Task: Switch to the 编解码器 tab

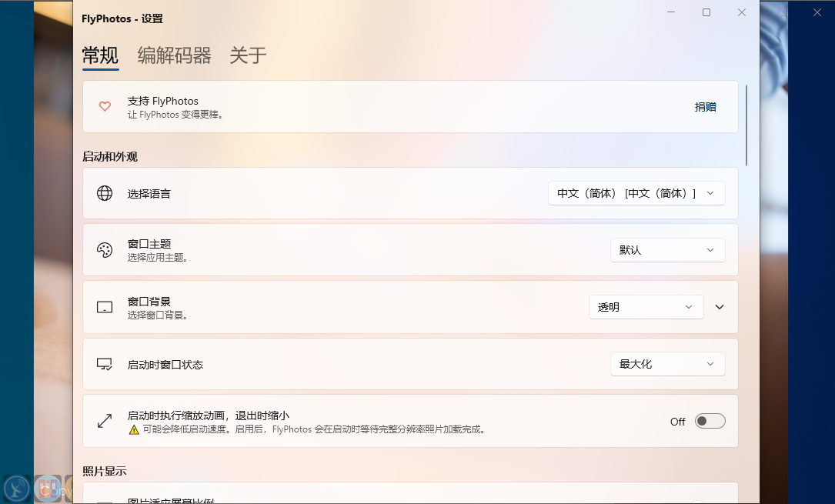Action: [174, 55]
